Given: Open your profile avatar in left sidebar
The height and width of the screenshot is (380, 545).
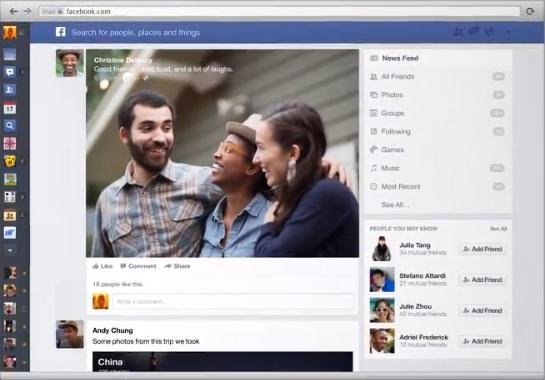Looking at the screenshot, I should (x=10, y=33).
